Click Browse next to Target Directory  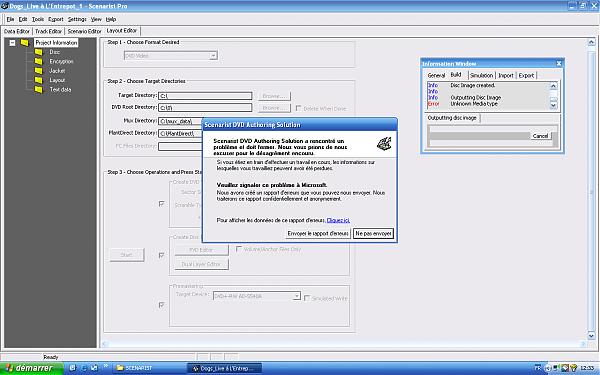pyautogui.click(x=274, y=96)
